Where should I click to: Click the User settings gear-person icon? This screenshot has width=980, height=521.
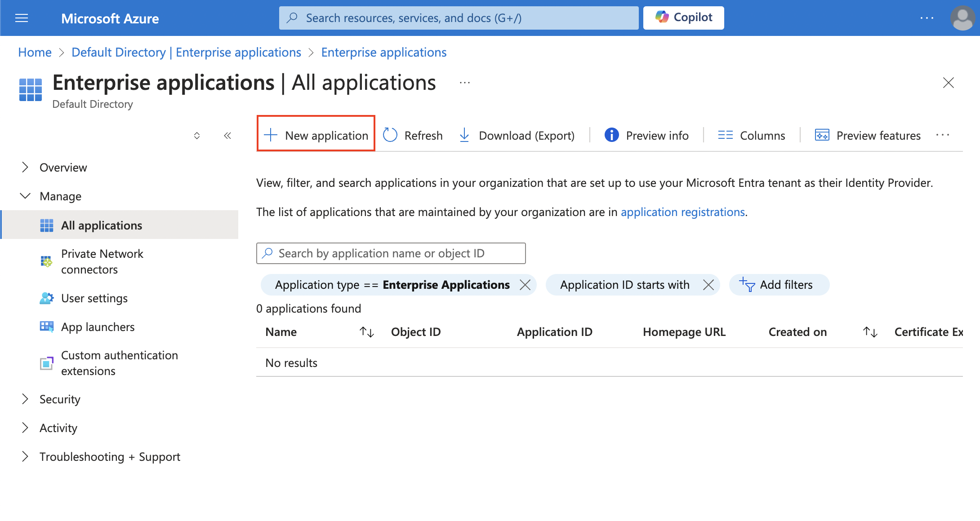pos(47,298)
